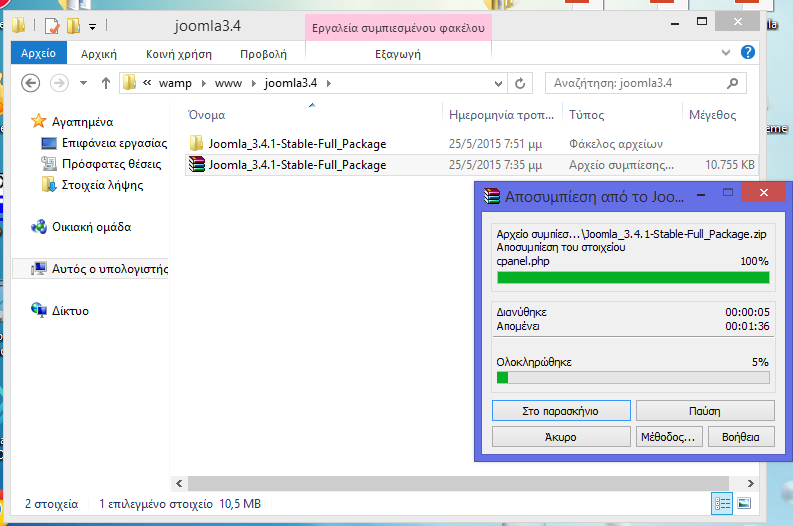793x526 pixels.
Task: Click the Back navigation arrow
Action: pyautogui.click(x=30, y=83)
